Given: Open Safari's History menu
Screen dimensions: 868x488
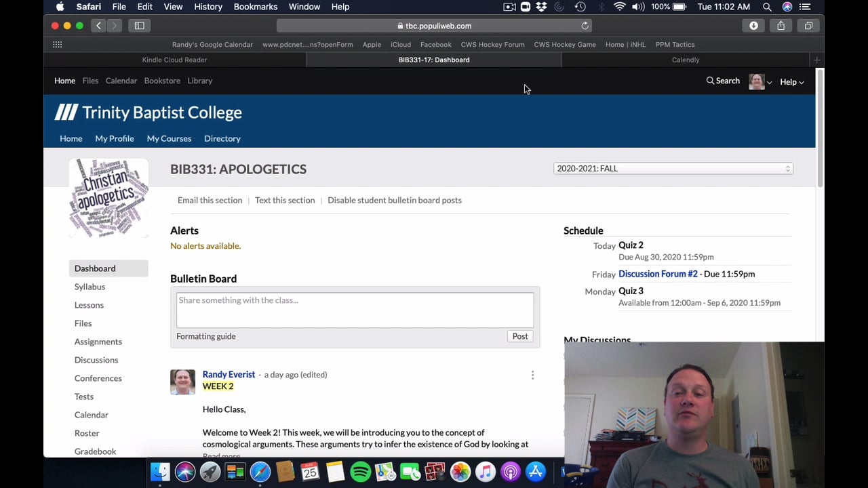Looking at the screenshot, I should click(208, 7).
